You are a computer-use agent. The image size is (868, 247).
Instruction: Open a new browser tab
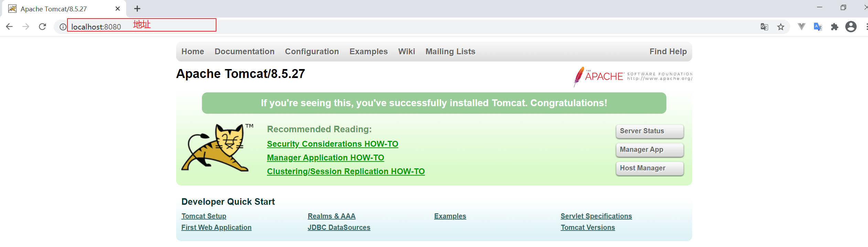[137, 9]
